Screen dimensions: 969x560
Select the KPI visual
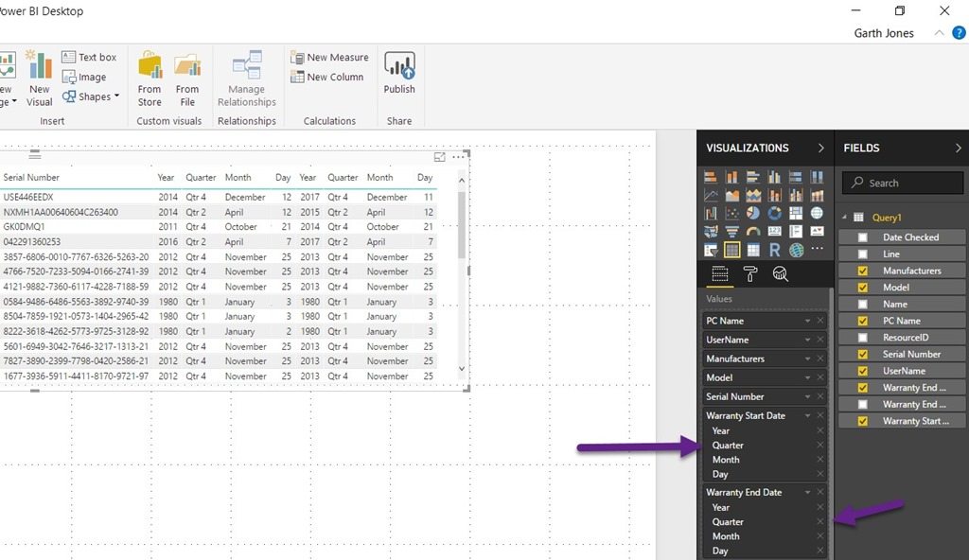817,232
